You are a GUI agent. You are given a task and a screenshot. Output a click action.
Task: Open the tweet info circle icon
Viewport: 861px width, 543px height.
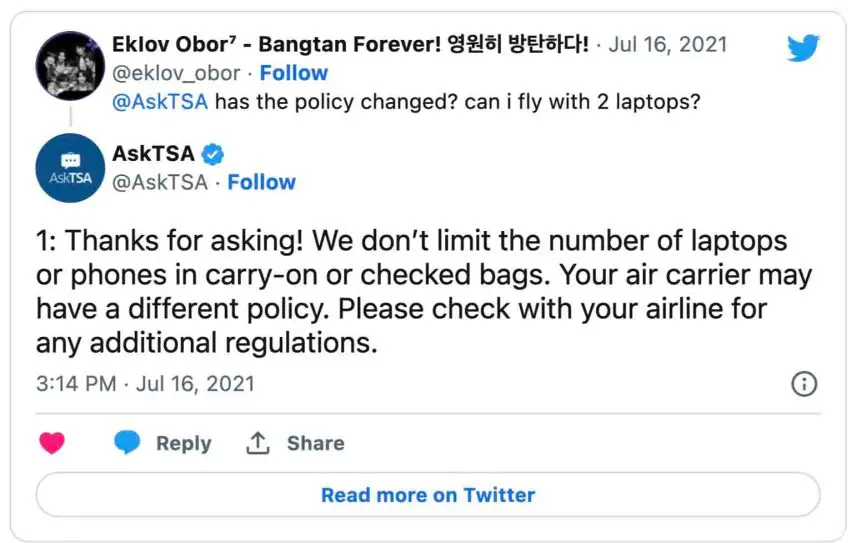804,384
